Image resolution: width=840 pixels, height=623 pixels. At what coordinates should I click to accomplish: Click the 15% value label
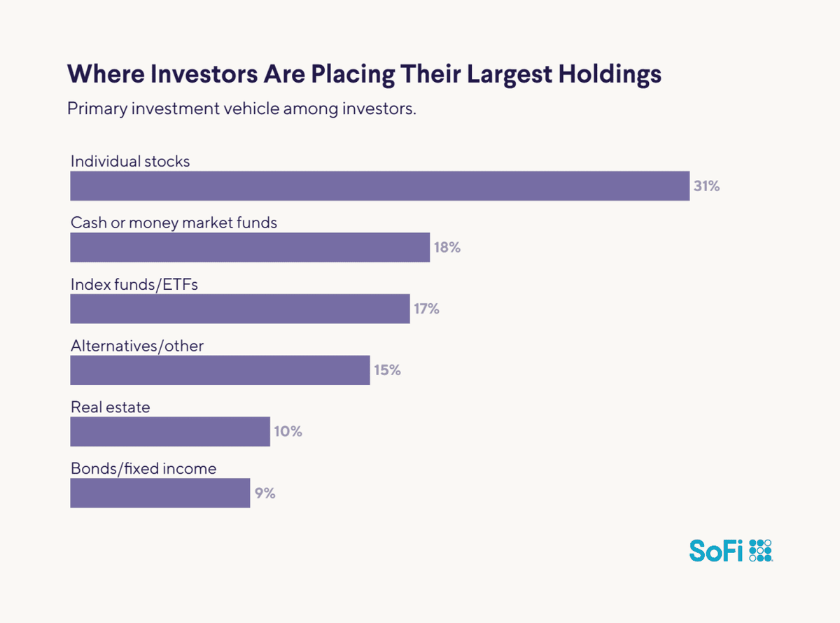click(387, 370)
